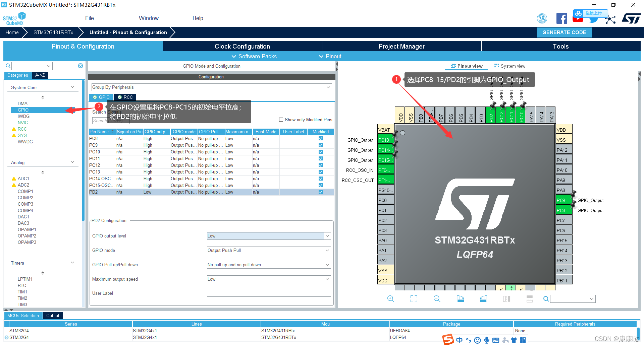Open the Window menu

click(149, 18)
